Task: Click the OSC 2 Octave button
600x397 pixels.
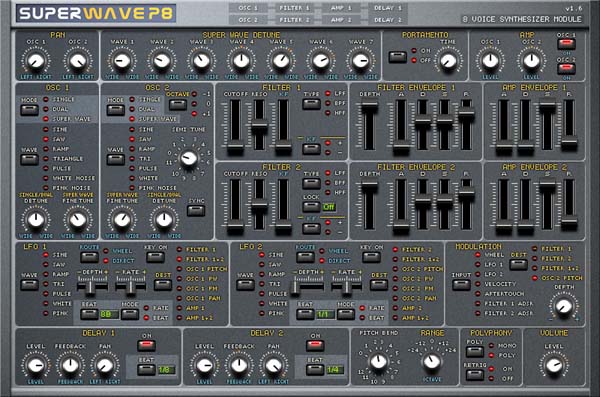Action: click(178, 104)
